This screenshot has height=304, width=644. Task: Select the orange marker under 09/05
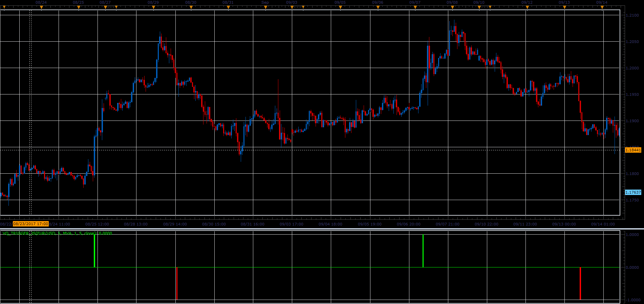point(340,7)
